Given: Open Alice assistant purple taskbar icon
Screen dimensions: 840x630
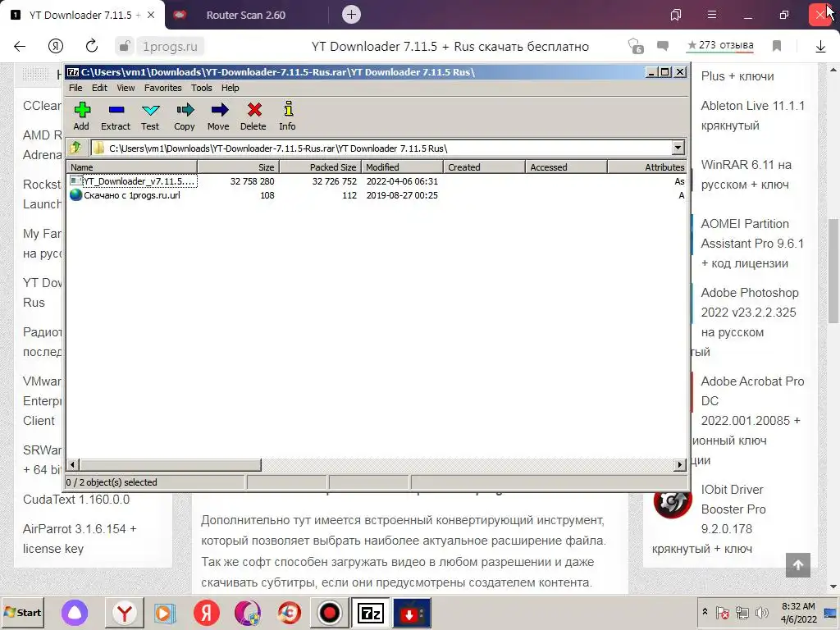Looking at the screenshot, I should coord(75,612).
